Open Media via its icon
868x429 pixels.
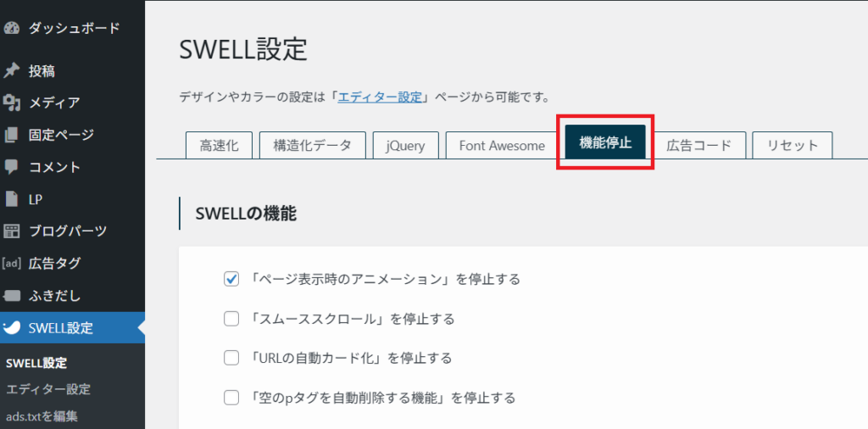click(x=12, y=103)
